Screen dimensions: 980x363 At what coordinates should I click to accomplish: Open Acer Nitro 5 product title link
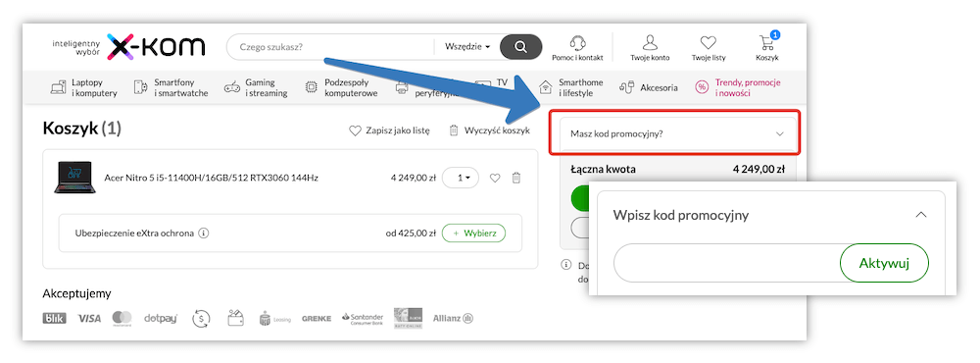pyautogui.click(x=212, y=178)
